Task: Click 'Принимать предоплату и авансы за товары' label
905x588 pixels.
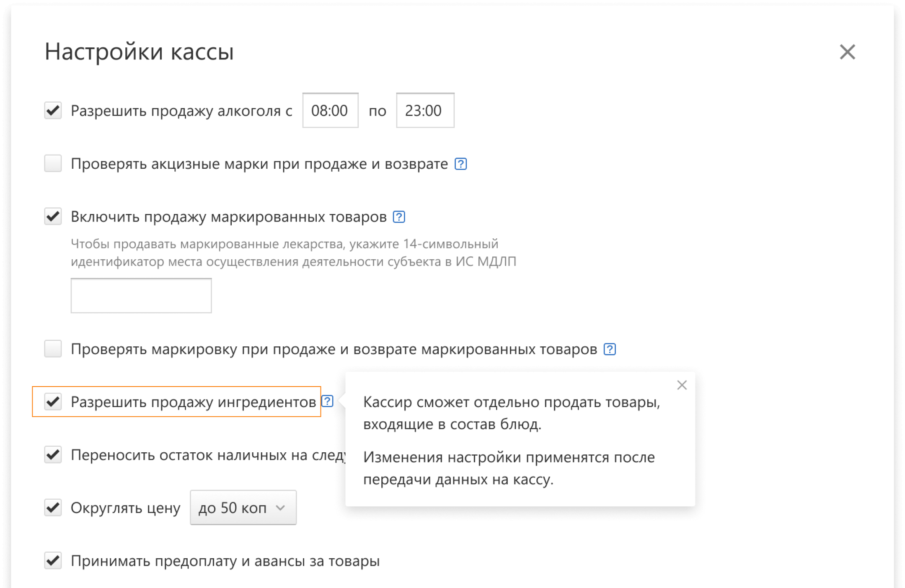Action: tap(225, 561)
